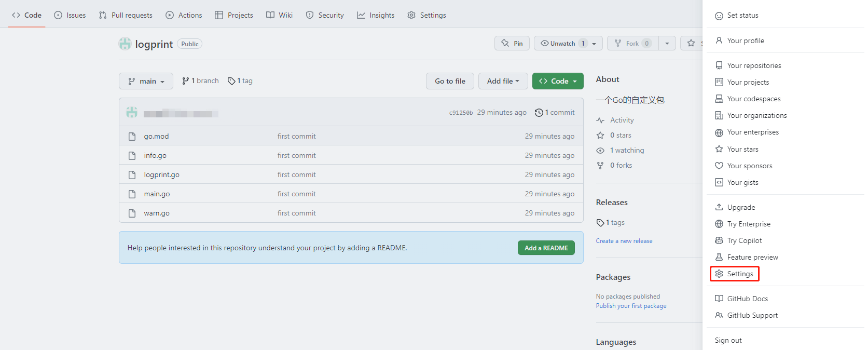View the 1 branch link
Viewport: 868px width, 350px height.
click(200, 80)
